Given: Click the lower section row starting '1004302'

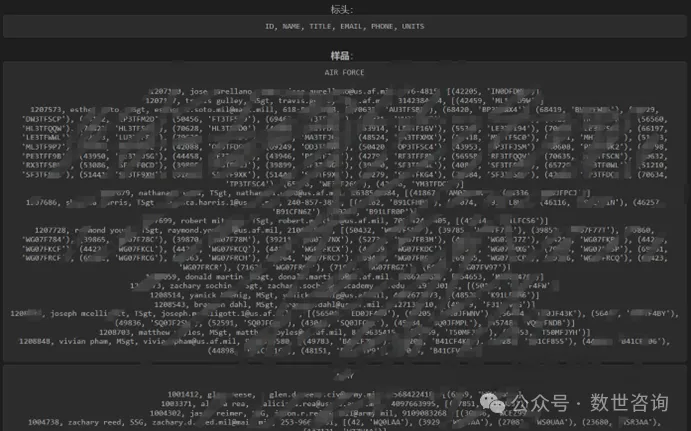Looking at the screenshot, I should click(345, 413).
